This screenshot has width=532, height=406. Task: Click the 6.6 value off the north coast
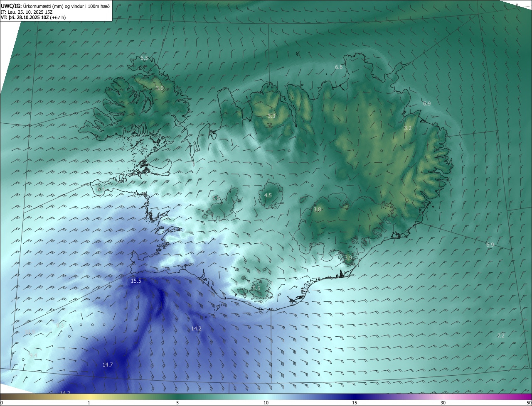pos(339,67)
